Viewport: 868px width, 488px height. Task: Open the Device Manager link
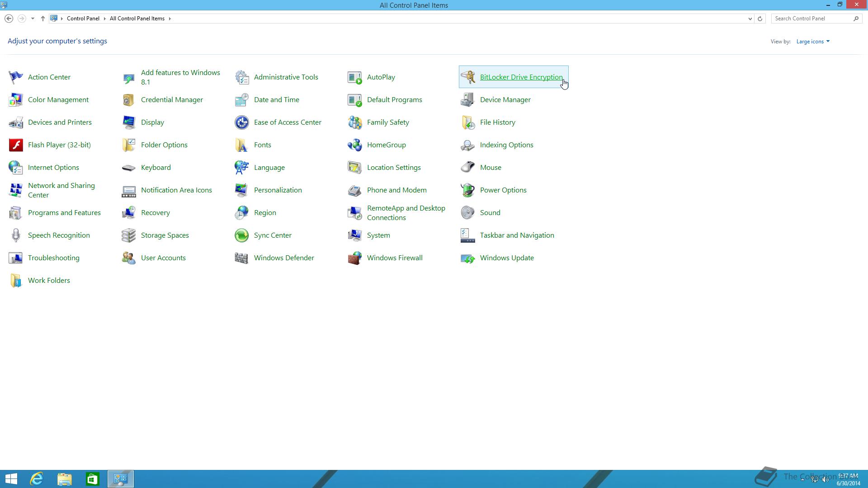click(x=505, y=100)
